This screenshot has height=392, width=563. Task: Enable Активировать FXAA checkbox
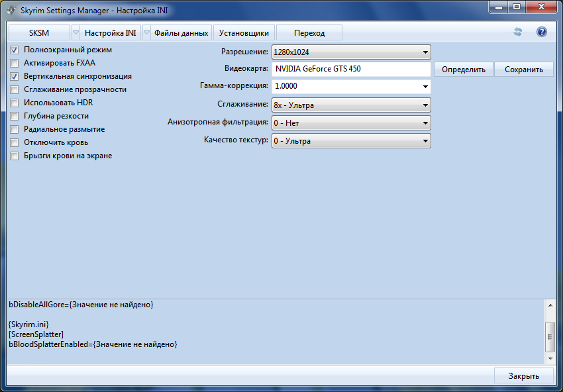coord(15,63)
